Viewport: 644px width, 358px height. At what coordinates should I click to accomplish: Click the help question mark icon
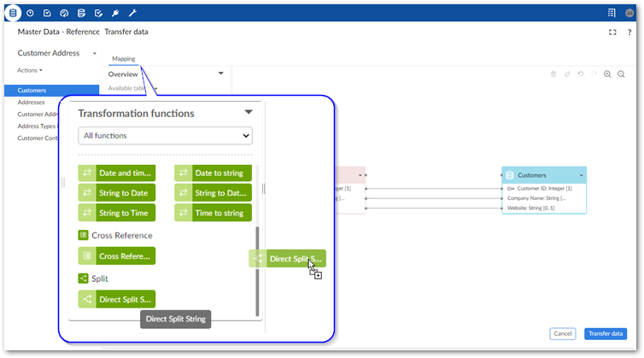point(629,32)
